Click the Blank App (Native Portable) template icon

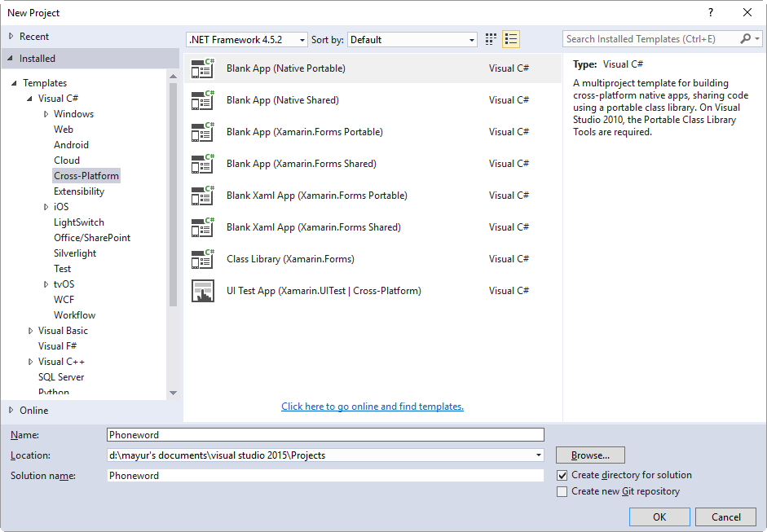(x=202, y=68)
